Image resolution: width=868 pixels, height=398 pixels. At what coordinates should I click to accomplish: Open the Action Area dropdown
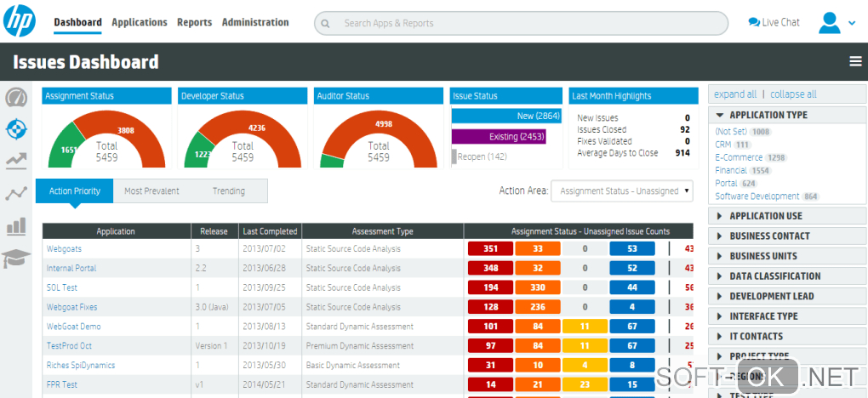coord(622,191)
